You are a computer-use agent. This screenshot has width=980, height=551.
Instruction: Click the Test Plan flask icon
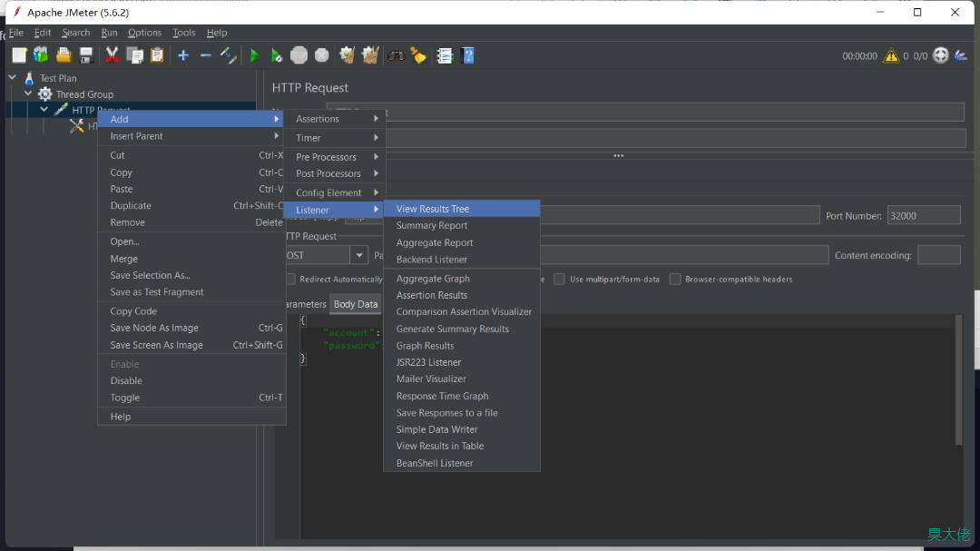tap(29, 78)
